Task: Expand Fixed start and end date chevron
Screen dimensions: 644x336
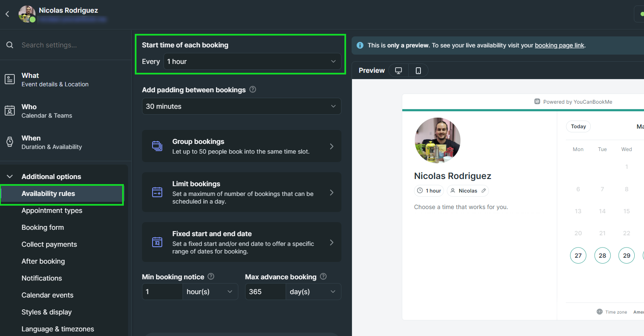Action: [x=332, y=242]
